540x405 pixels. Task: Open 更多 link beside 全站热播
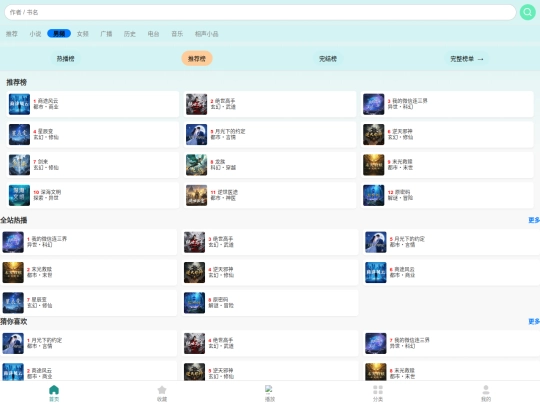click(x=534, y=220)
